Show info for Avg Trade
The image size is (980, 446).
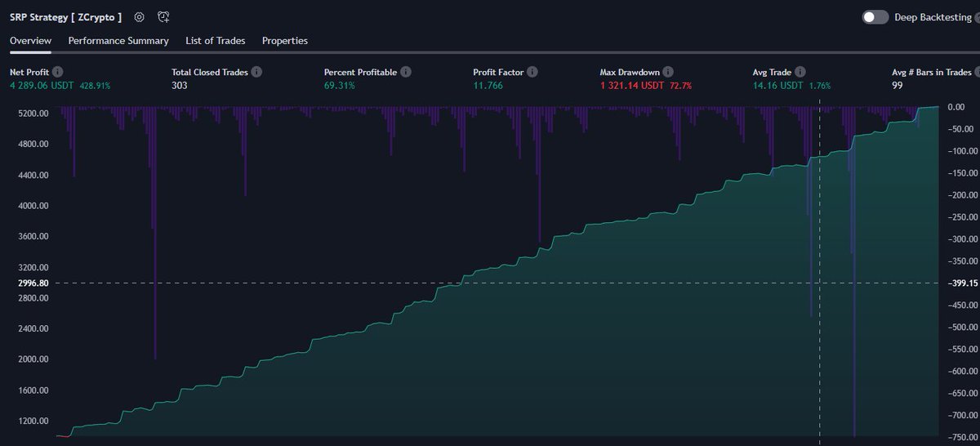tap(800, 72)
